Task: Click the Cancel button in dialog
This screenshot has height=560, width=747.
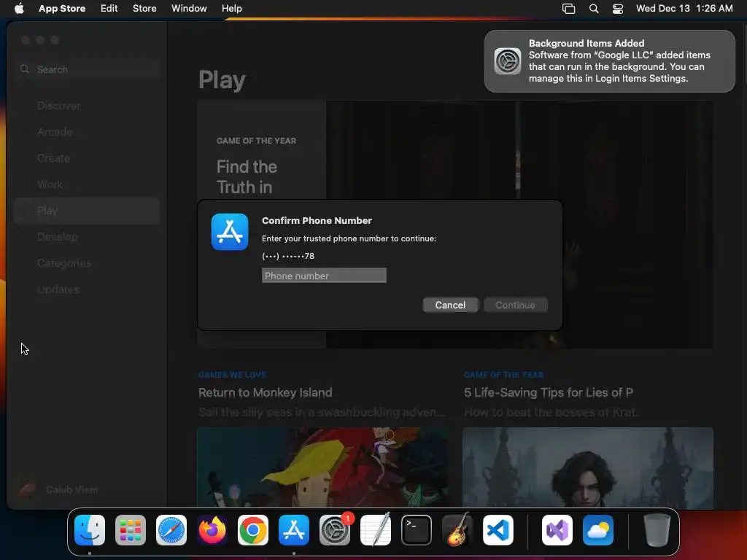Action: (x=450, y=305)
